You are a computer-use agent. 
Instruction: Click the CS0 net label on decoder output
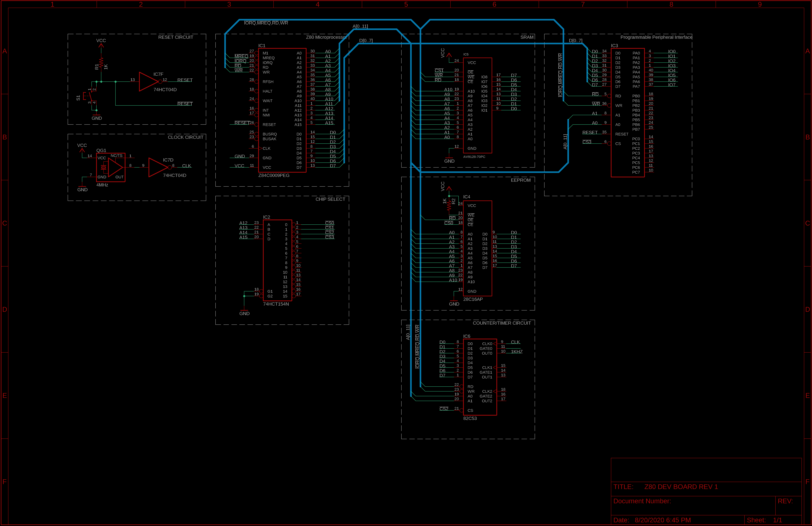329,223
